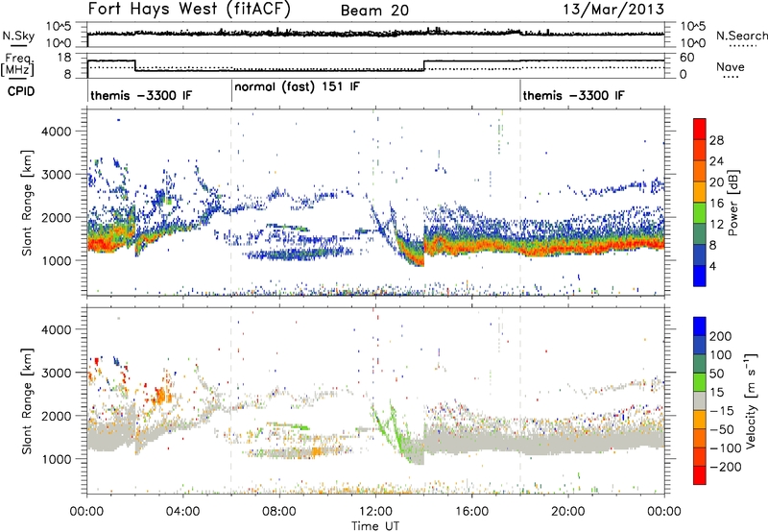Click the '10^5' label beside N.Sky
Viewport: 768px width, 532px height.
[x=59, y=27]
